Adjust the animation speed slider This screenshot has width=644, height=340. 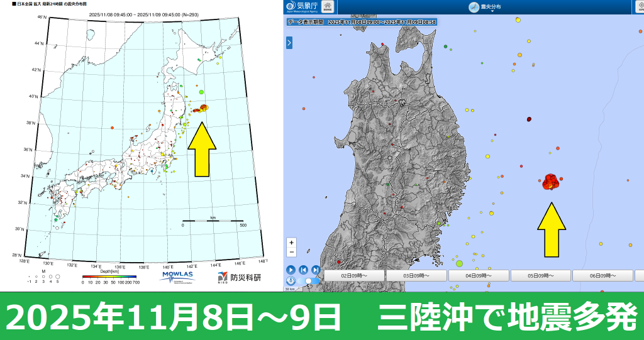309,281
